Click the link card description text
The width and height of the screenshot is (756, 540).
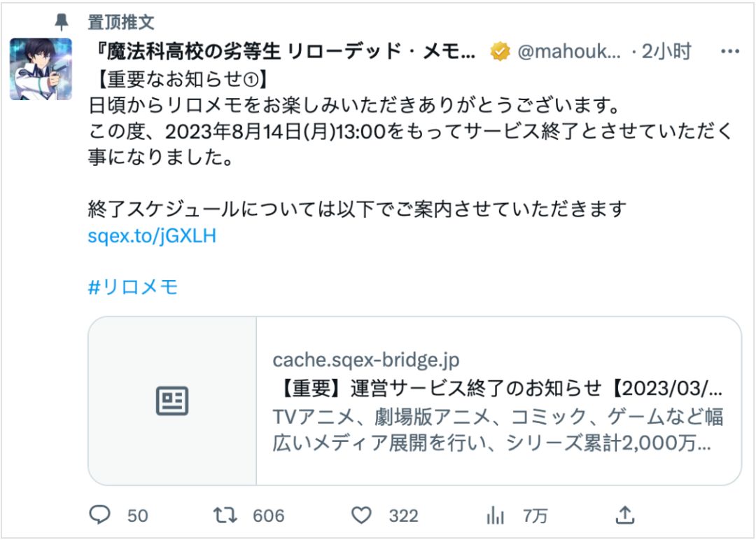tap(497, 430)
